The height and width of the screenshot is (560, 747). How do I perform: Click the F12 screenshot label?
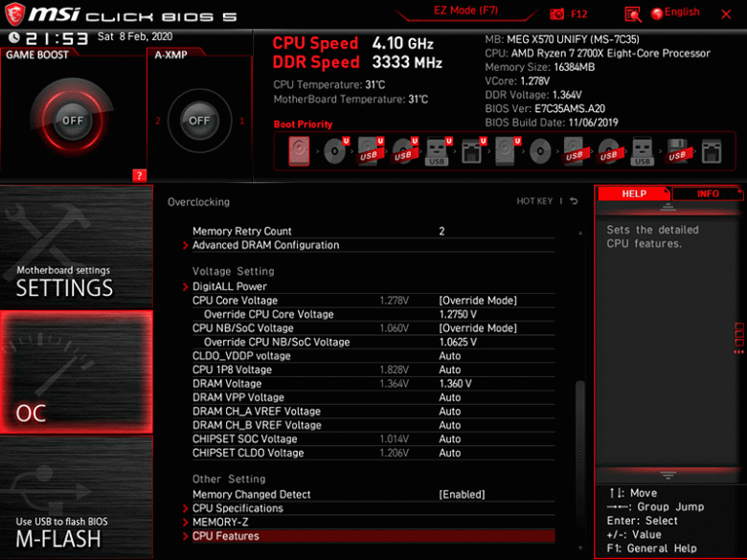pyautogui.click(x=578, y=13)
